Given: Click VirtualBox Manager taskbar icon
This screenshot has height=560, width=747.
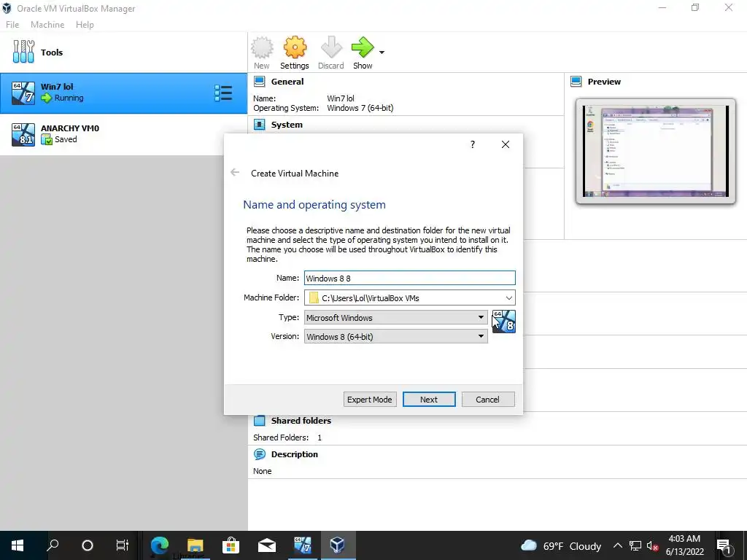Looking at the screenshot, I should [338, 545].
